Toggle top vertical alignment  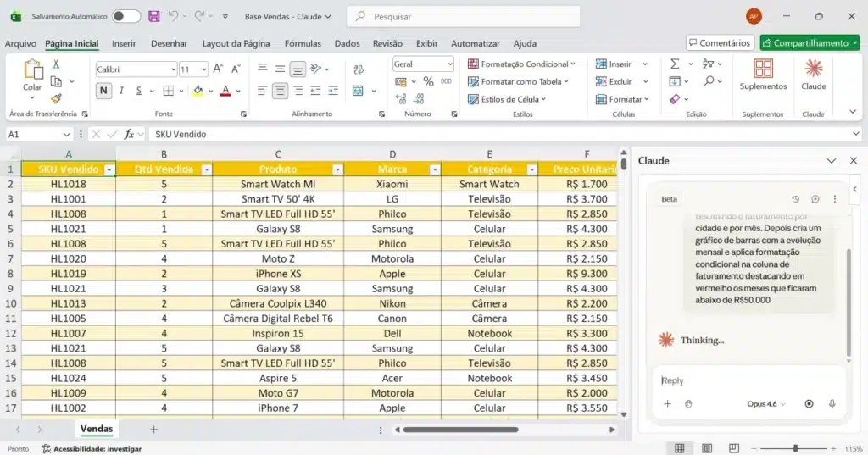coord(263,69)
